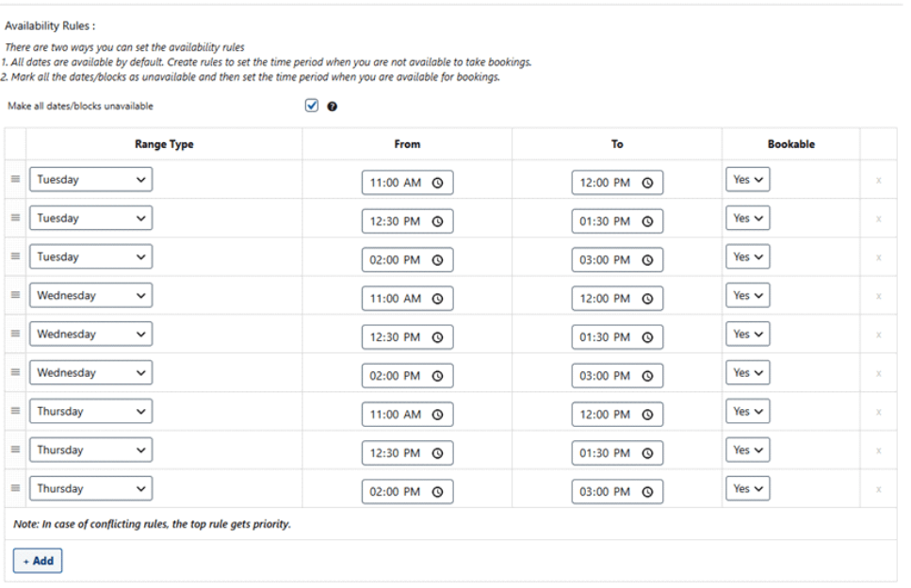Click the help question mark icon
The height and width of the screenshot is (588, 911).
tap(333, 106)
